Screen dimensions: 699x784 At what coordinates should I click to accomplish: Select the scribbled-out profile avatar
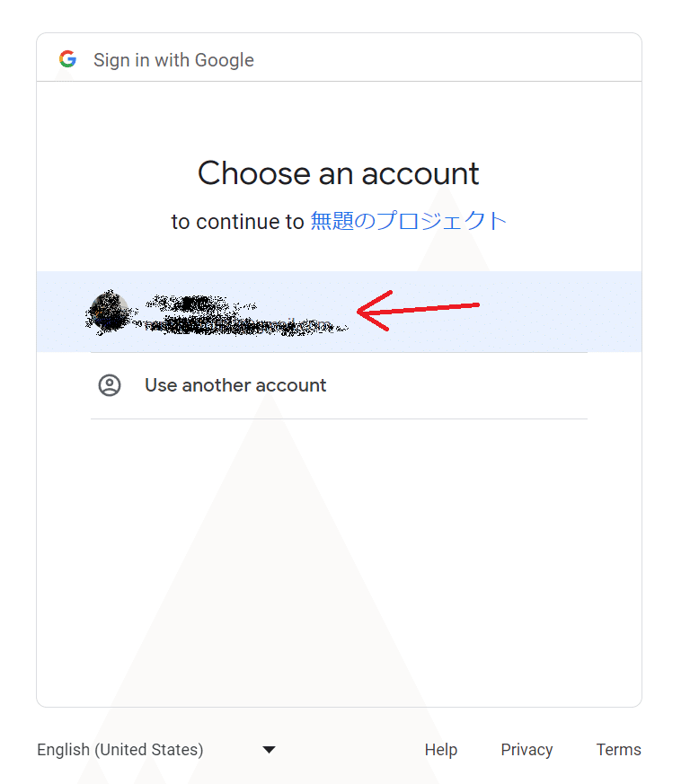click(109, 312)
